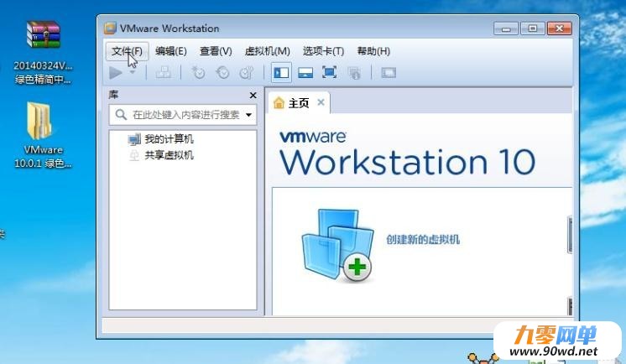The height and width of the screenshot is (364, 626).
Task: Click the revert to snapshot icon
Action: [222, 73]
